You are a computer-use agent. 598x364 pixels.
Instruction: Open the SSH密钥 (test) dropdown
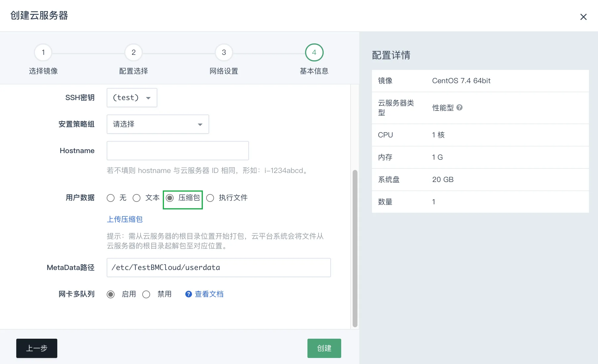point(132,98)
